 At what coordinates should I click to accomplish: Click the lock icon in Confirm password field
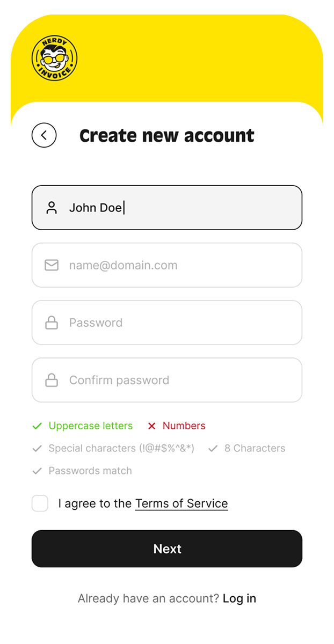click(52, 380)
